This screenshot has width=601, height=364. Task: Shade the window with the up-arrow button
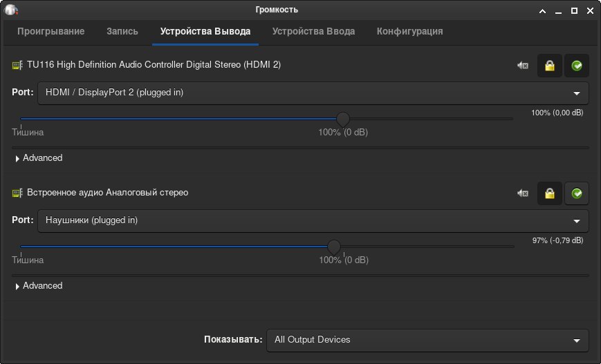[x=542, y=11]
